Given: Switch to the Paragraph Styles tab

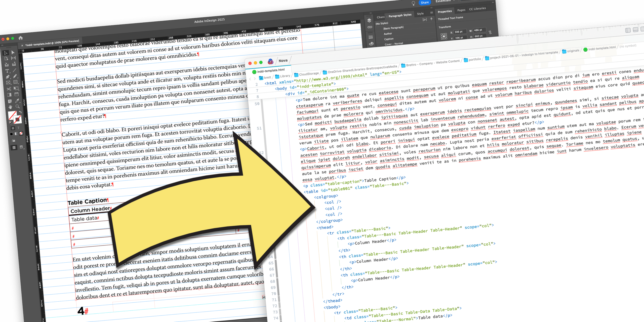Looking at the screenshot, I should [400, 16].
